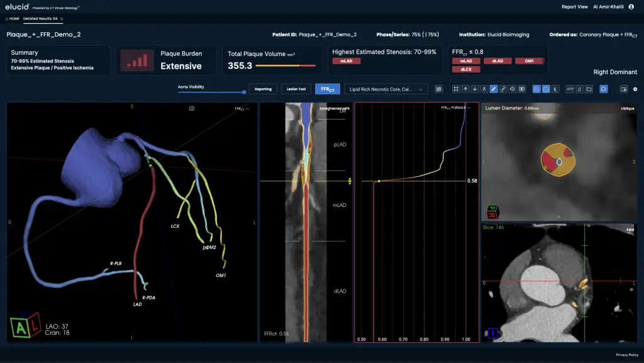Click the mLAD tag under Highest Estimated Stenosis

tap(347, 61)
